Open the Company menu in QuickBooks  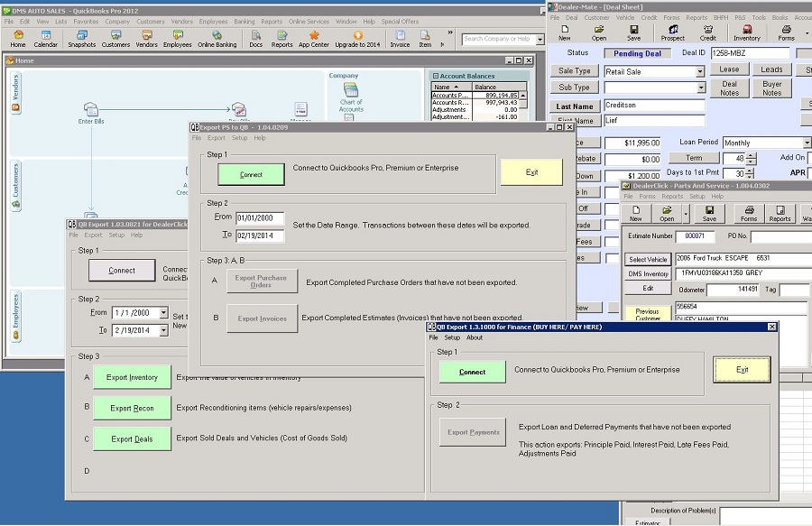coord(117,22)
